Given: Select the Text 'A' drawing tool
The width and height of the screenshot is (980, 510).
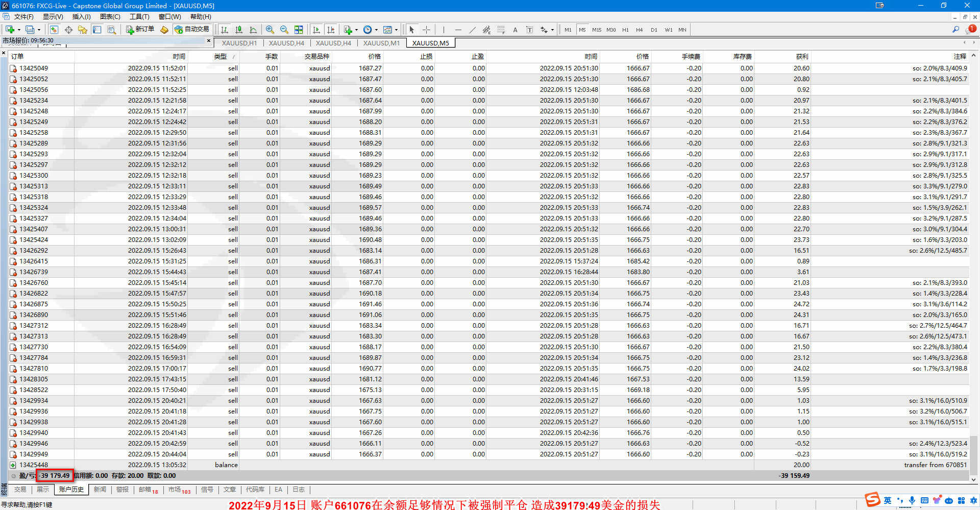Looking at the screenshot, I should point(515,30).
